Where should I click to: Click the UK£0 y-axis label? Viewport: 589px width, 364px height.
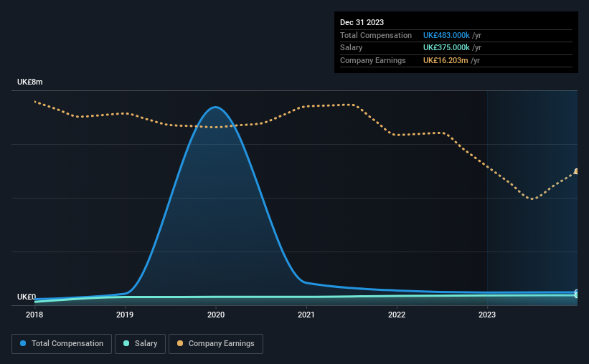pos(27,297)
